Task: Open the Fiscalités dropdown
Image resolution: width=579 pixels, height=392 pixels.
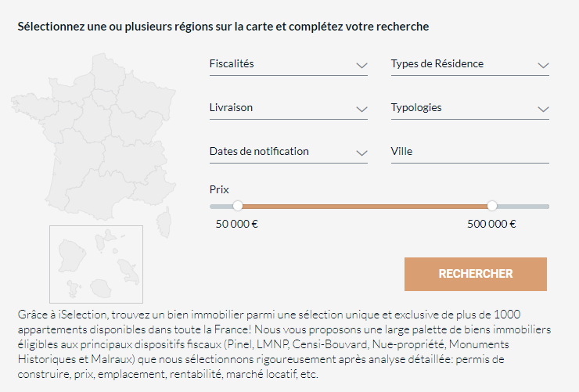Action: pos(289,64)
